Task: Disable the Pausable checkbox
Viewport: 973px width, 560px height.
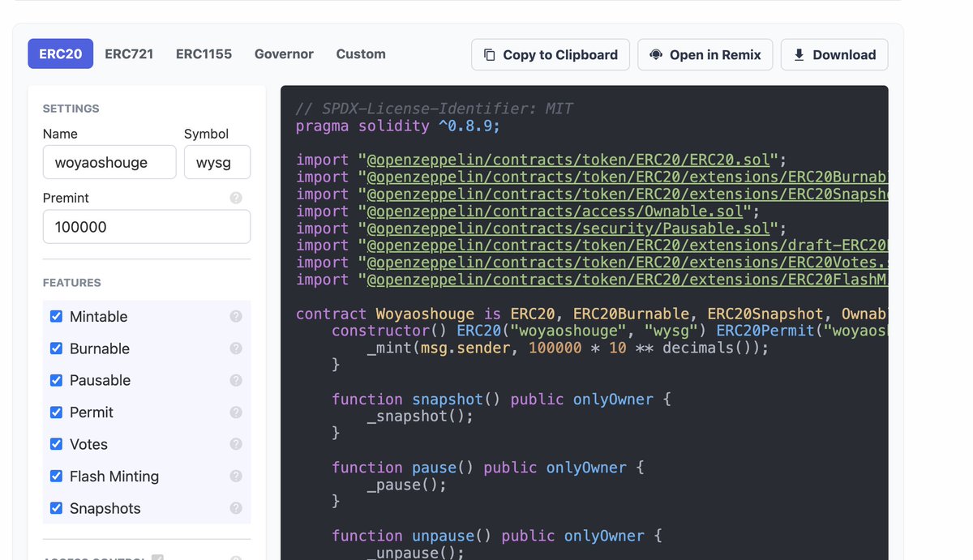Action: point(56,380)
